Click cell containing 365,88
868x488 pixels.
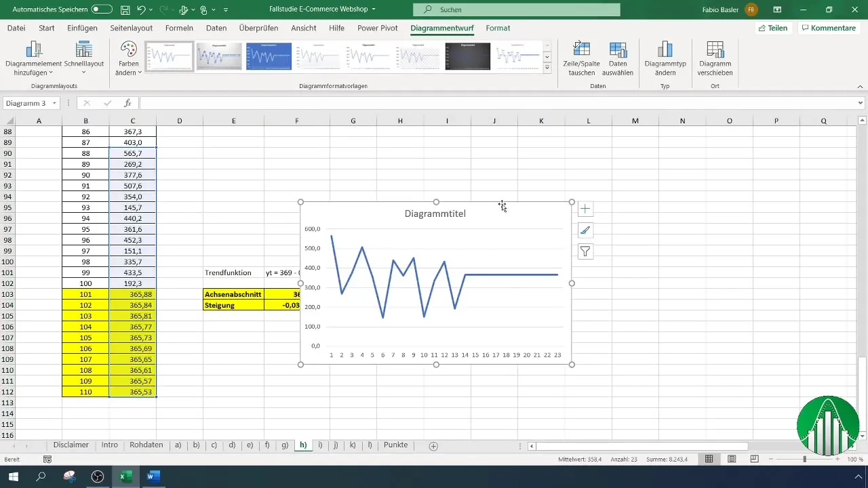133,294
